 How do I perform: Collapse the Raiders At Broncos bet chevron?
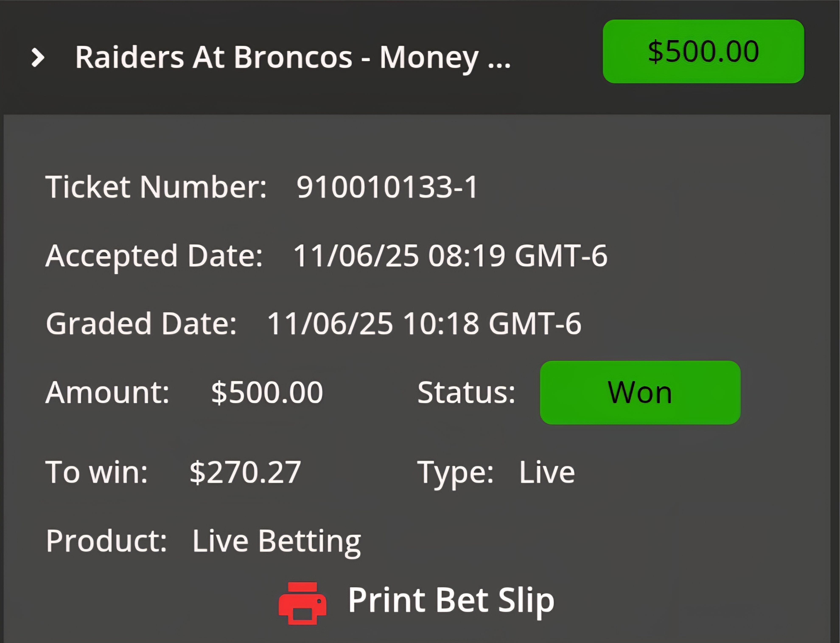[38, 58]
